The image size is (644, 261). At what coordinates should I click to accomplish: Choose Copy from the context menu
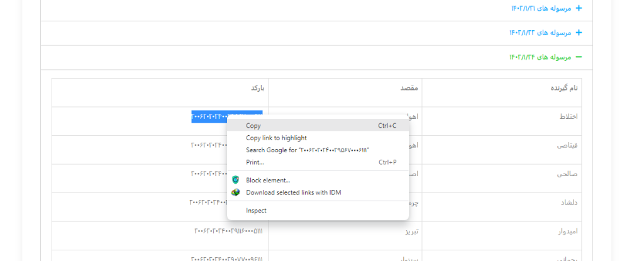pos(253,126)
